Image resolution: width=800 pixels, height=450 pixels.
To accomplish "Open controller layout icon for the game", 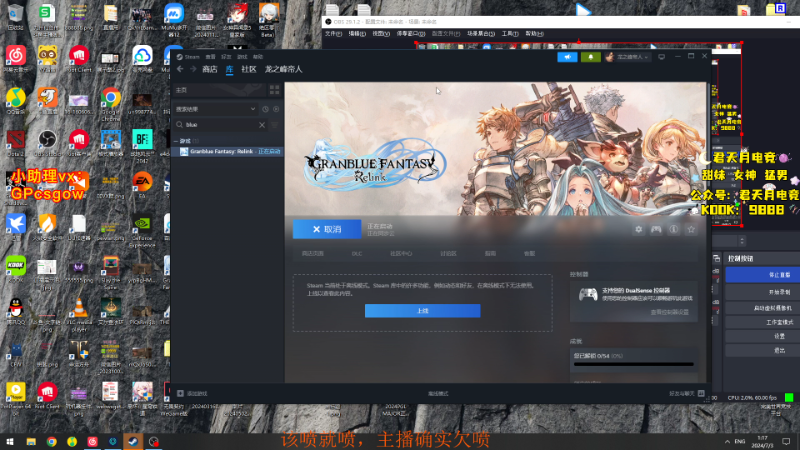I will [656, 230].
